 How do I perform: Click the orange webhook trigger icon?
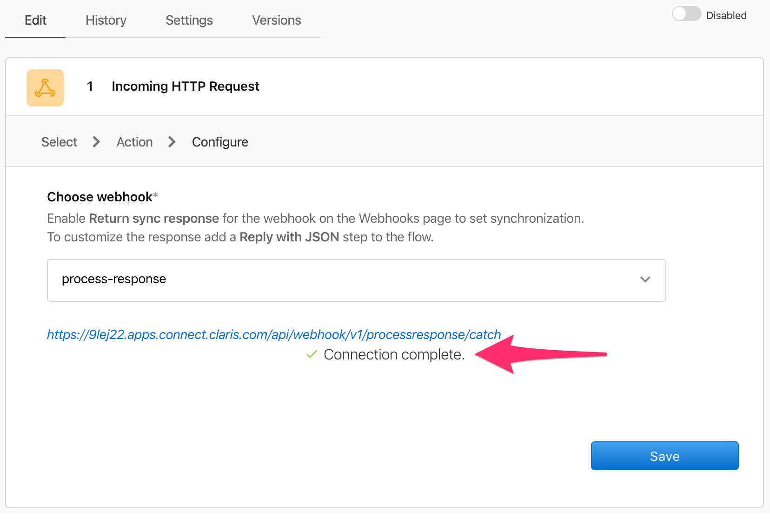(x=45, y=88)
